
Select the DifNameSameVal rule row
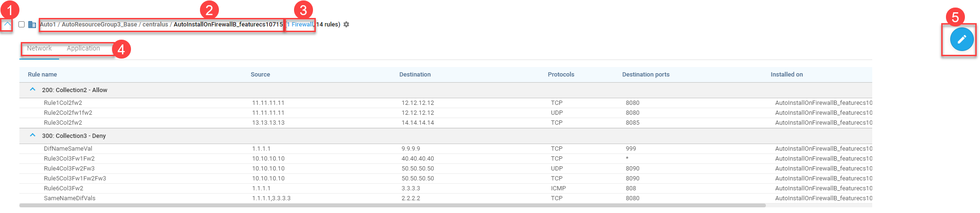[446, 149]
